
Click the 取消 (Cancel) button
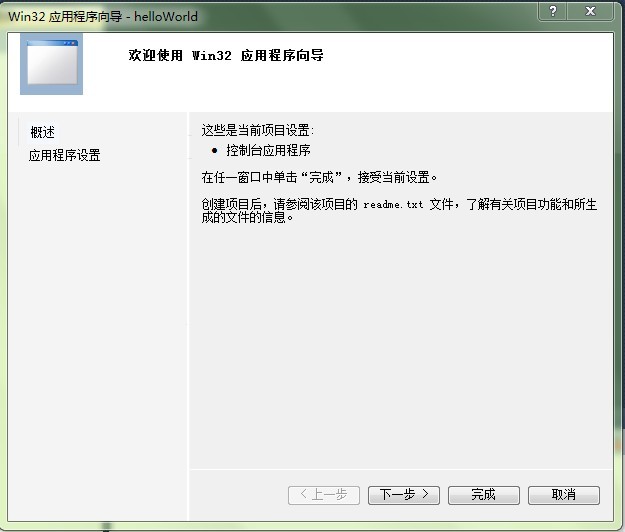click(x=564, y=495)
